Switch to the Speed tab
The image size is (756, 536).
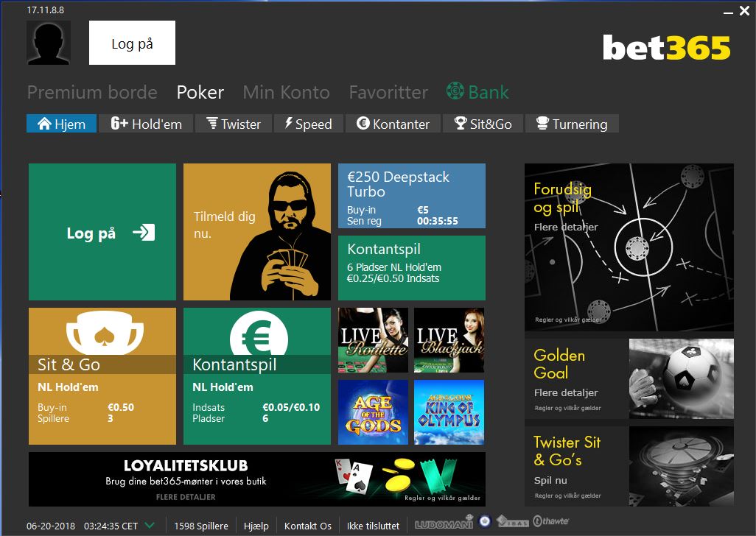(x=309, y=123)
